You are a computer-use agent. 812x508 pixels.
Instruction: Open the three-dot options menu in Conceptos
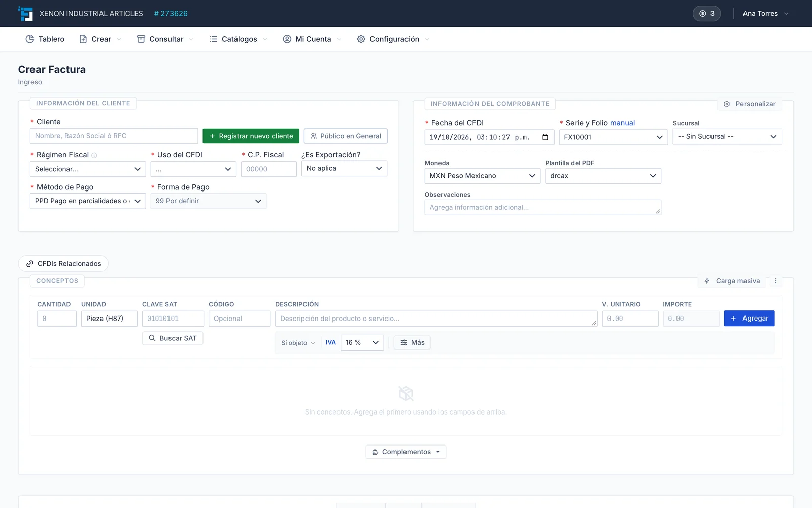[776, 281]
